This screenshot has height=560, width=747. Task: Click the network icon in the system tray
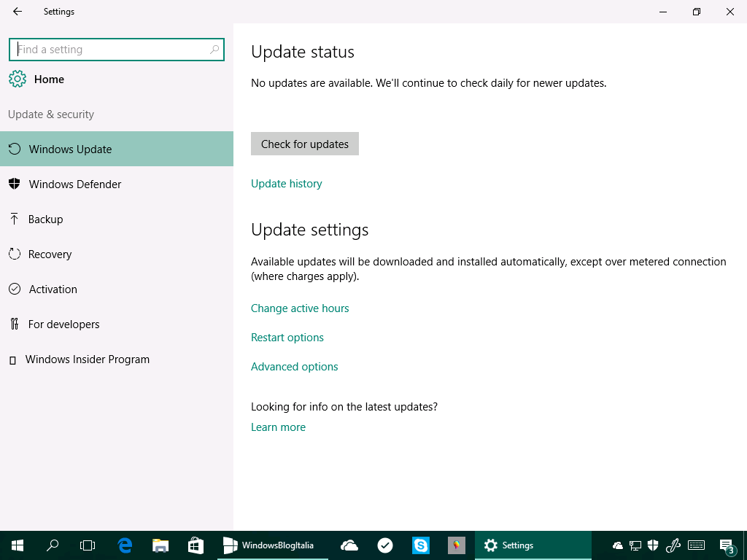tap(635, 545)
